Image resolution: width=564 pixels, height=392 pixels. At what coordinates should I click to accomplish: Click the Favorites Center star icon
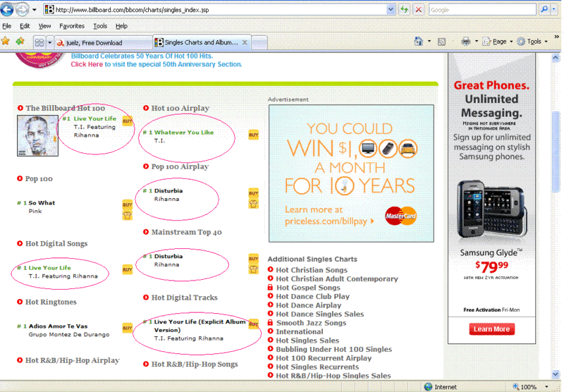pos(6,42)
